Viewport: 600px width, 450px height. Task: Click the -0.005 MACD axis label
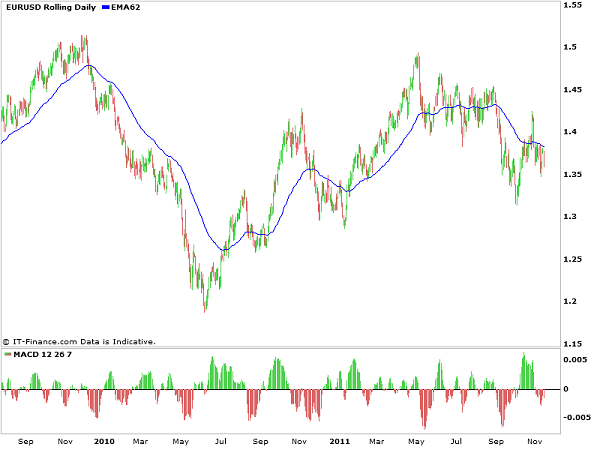point(577,417)
